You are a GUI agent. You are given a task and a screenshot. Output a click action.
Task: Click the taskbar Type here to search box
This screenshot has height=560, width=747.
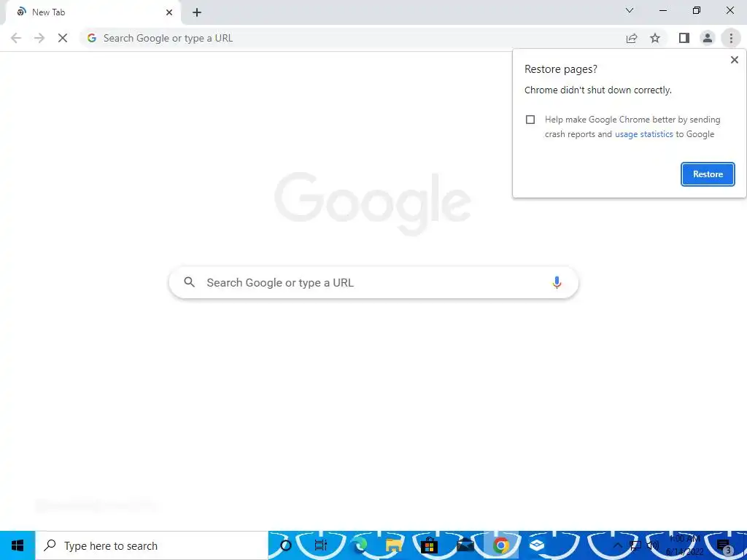(152, 545)
